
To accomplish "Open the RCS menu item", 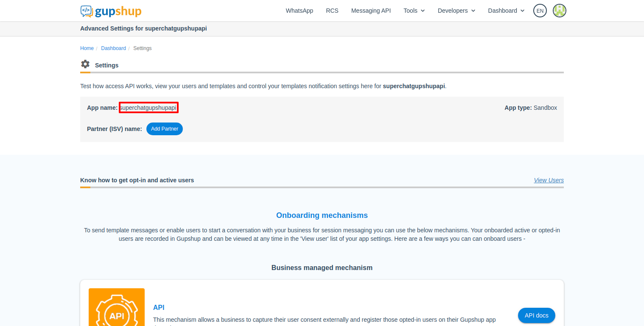I will coord(332,11).
